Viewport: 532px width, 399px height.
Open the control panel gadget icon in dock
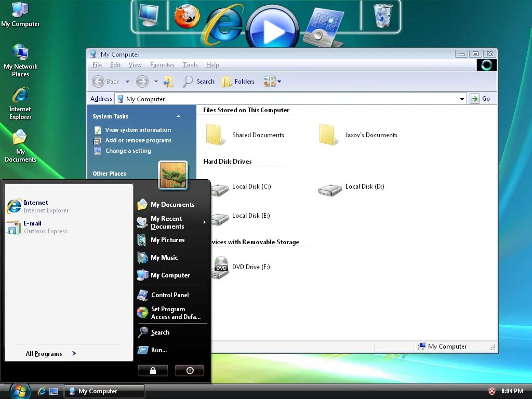coord(323,28)
